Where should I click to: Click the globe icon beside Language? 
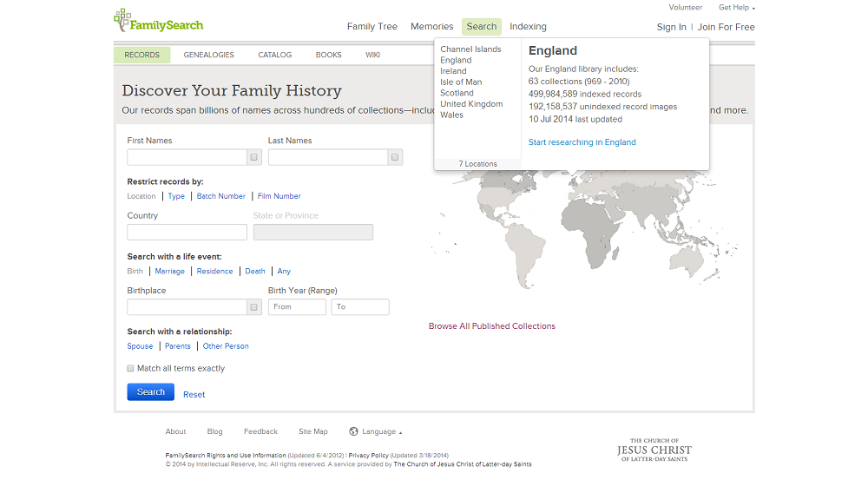click(353, 431)
